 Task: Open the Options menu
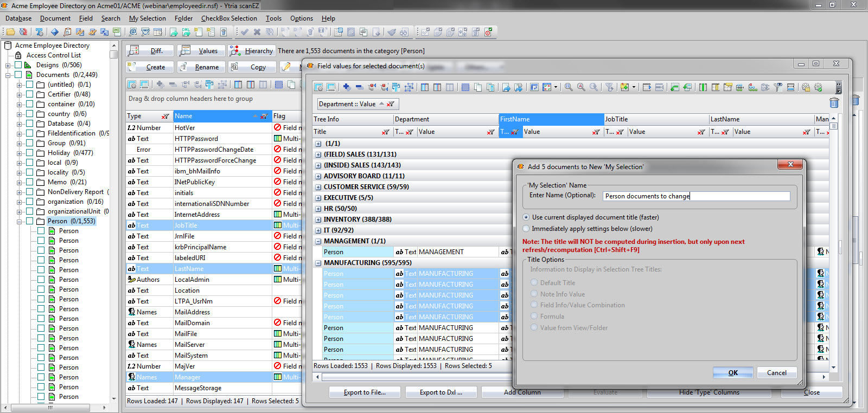click(302, 18)
